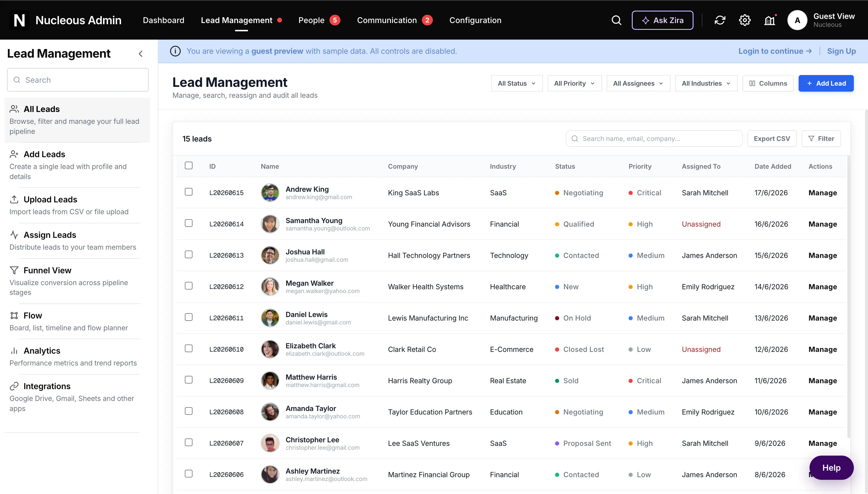This screenshot has width=868, height=494.
Task: Open Assign Leads in sidebar
Action: 78,241
